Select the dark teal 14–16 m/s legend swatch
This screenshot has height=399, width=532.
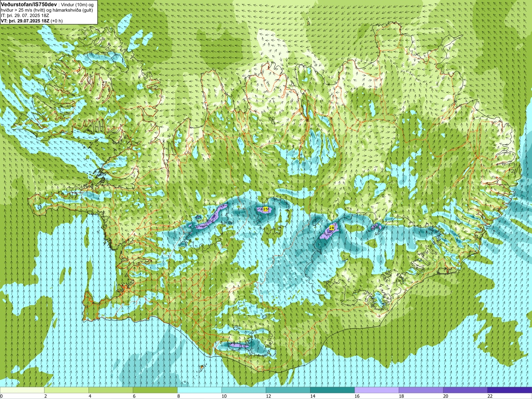click(x=332, y=390)
